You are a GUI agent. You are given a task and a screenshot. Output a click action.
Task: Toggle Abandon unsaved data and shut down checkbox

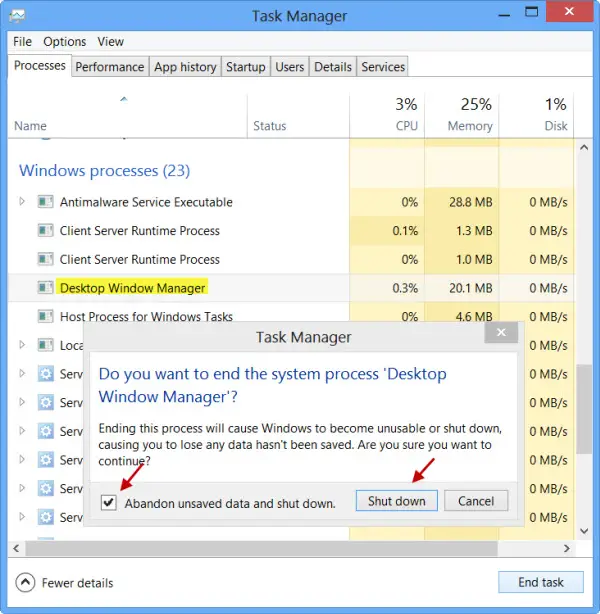pyautogui.click(x=108, y=502)
